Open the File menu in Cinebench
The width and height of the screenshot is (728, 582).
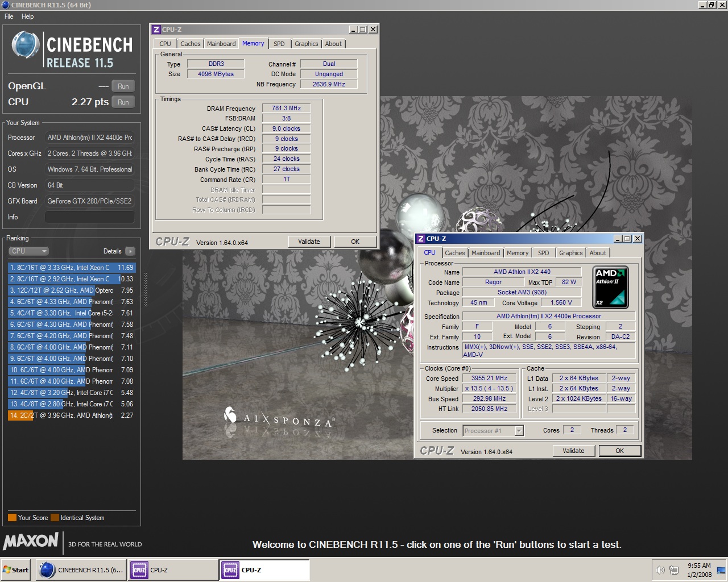tap(9, 16)
